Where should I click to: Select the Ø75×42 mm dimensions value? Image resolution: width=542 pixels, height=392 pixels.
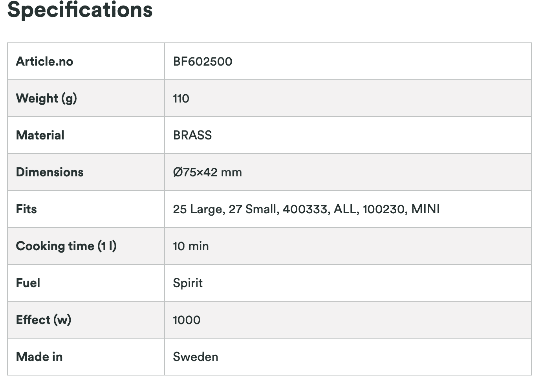click(x=207, y=172)
